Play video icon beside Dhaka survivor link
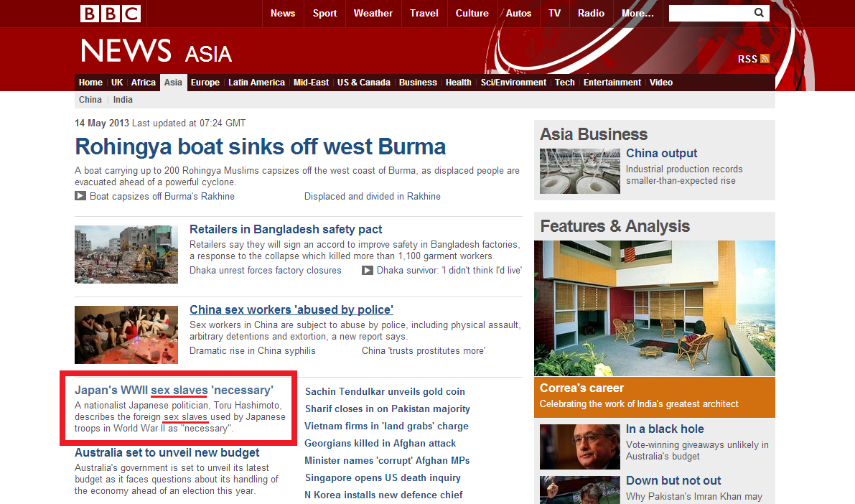Image resolution: width=855 pixels, height=504 pixels. coord(368,270)
